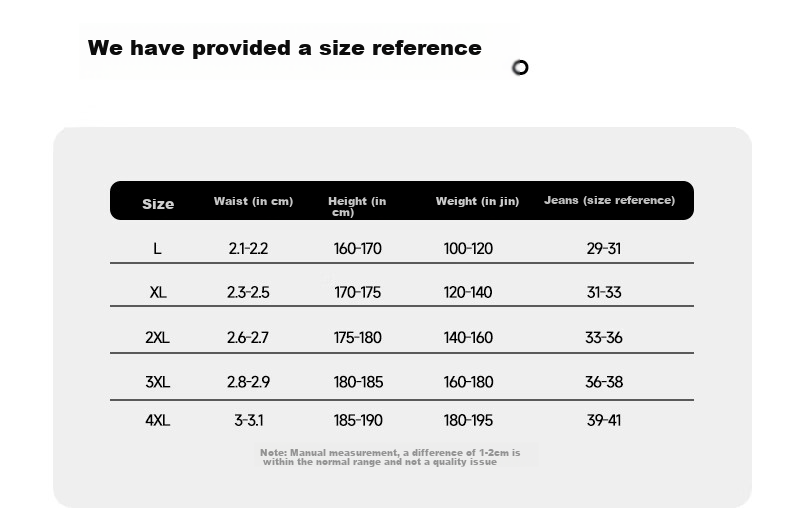This screenshot has width=790, height=508.
Task: Click jeans size value 36-38
Action: [604, 382]
